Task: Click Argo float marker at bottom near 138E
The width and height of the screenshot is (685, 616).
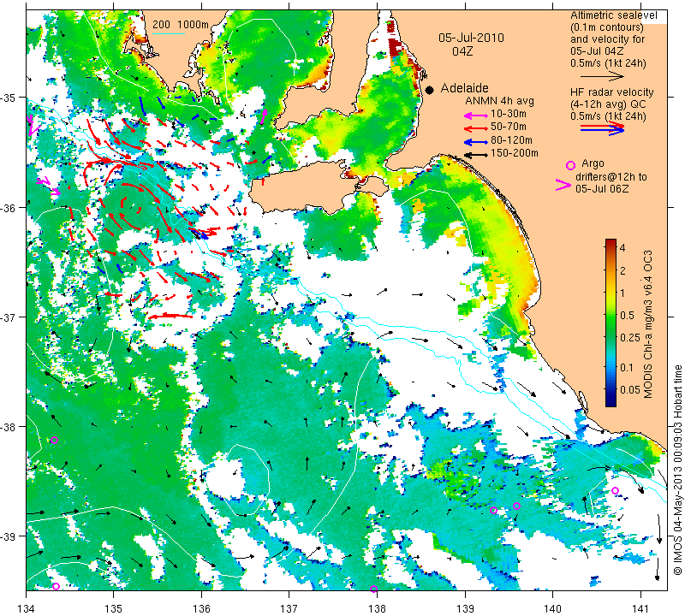Action: coord(373,589)
